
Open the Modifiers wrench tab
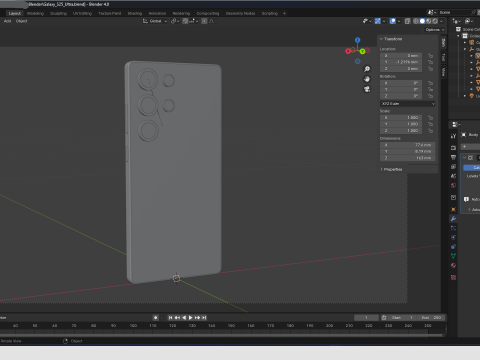click(x=453, y=219)
